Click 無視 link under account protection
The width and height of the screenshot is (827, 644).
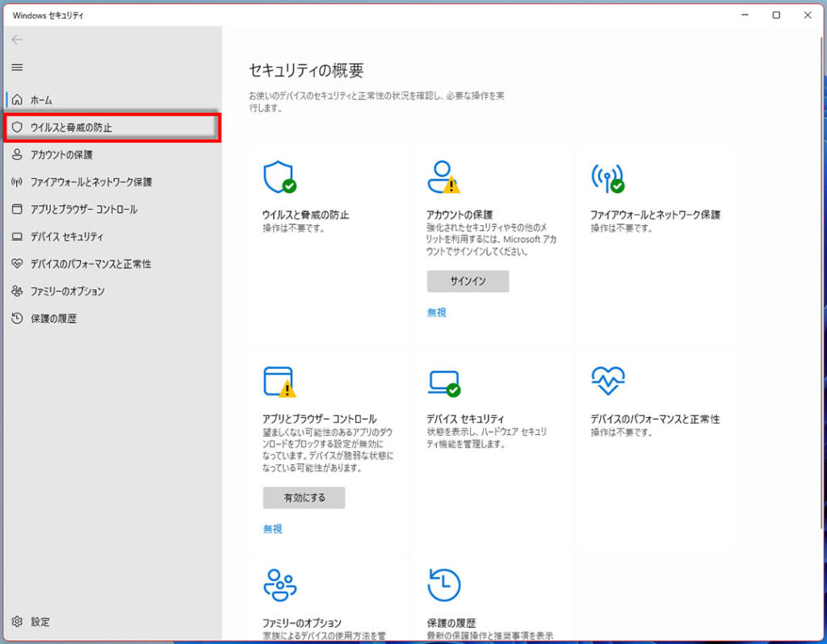(x=436, y=312)
